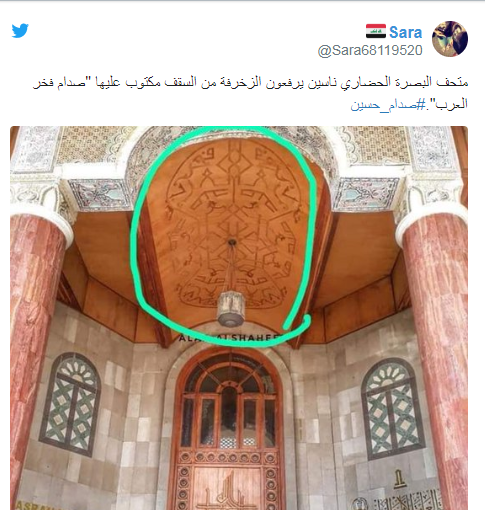Click the hanging lantern in the photo
Screen dimensions: 485x510
click(x=231, y=308)
